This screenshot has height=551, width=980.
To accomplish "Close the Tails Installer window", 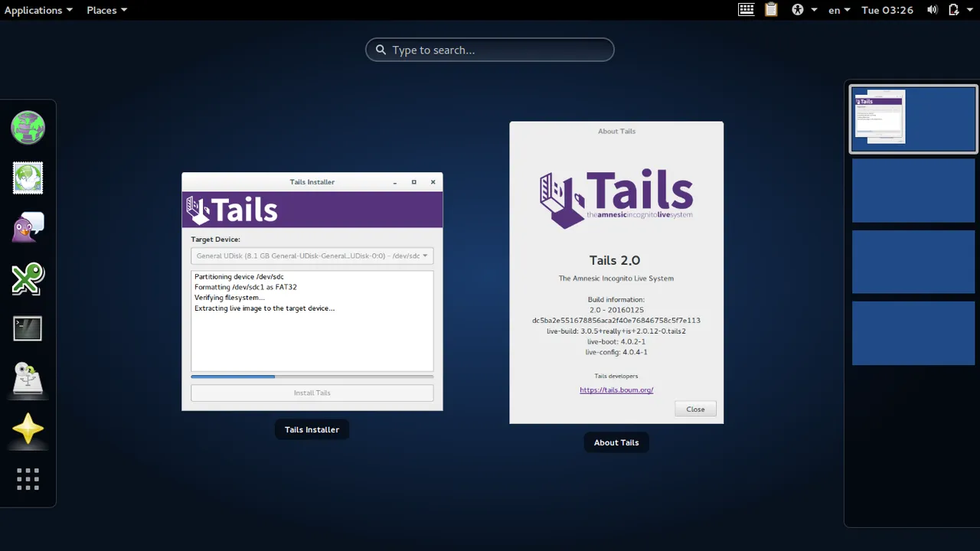I will pos(433,182).
